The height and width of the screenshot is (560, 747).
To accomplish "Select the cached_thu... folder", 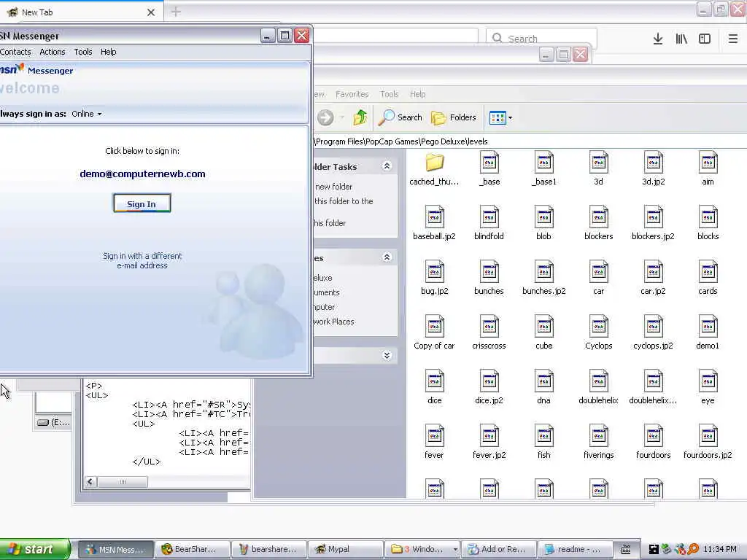I will [435, 169].
